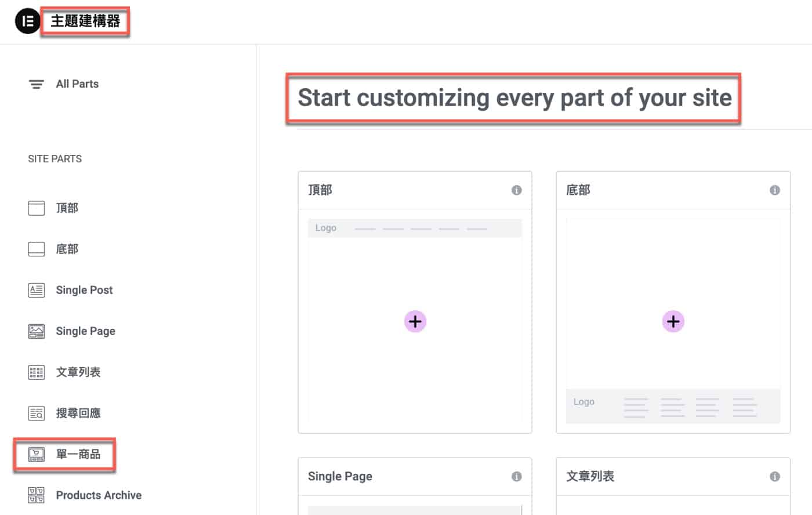Viewport: 812px width, 515px height.
Task: Select Single Post in sidebar
Action: (84, 290)
